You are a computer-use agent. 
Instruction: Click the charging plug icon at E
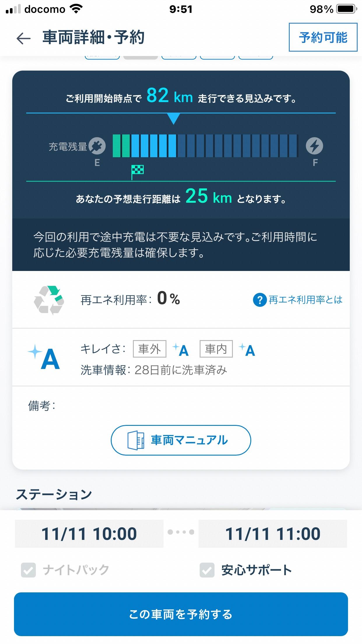97,146
